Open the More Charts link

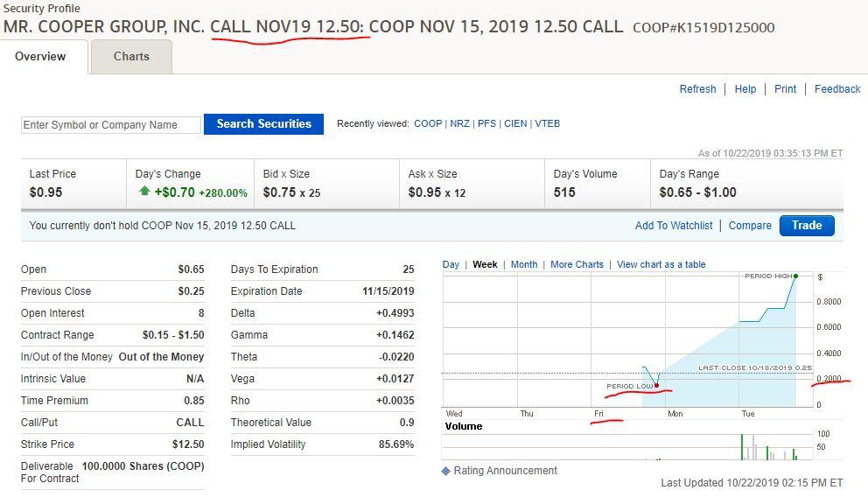(x=577, y=264)
